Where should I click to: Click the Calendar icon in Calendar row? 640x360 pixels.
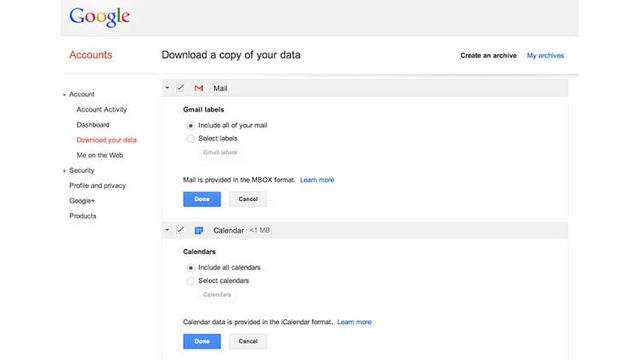pyautogui.click(x=199, y=230)
